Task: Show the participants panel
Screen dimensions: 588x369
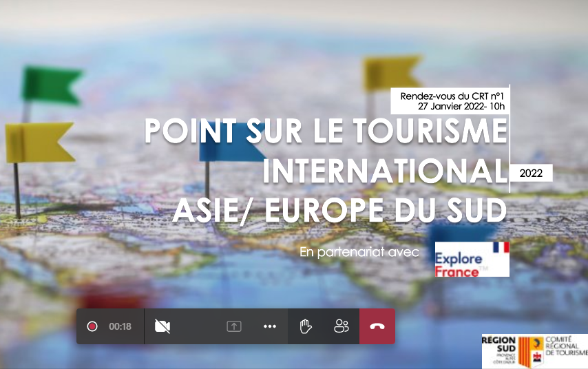Action: click(342, 326)
